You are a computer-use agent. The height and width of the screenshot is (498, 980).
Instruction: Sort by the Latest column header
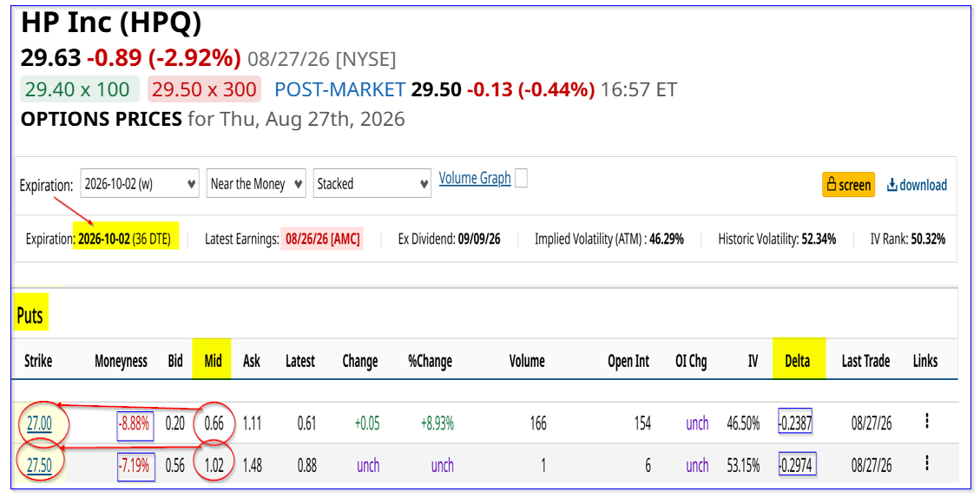(x=300, y=361)
